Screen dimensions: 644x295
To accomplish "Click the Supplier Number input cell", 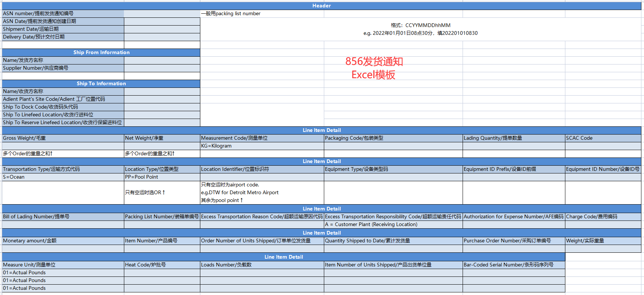I will point(162,68).
